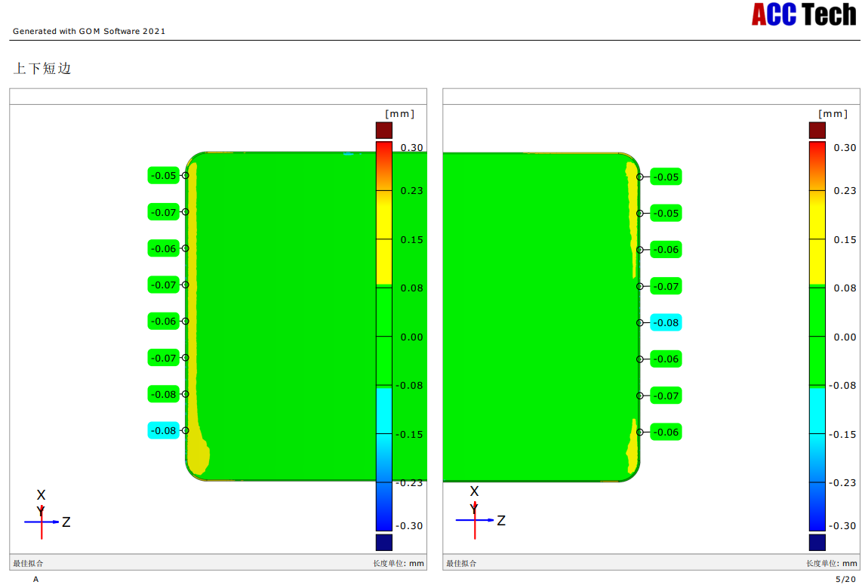Screen dimensions: 868x588
Task: Click the Generated with GOM Software 2021 text
Action: tap(89, 31)
